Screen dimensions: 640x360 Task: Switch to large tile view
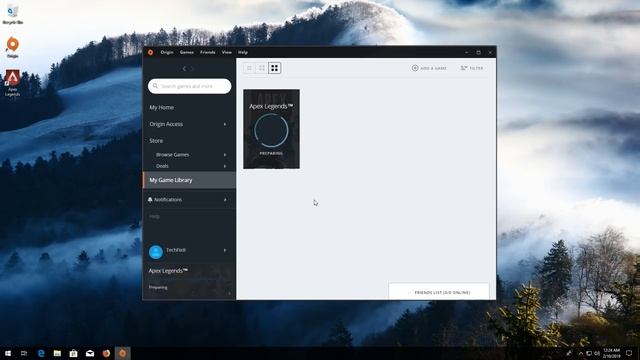(274, 68)
